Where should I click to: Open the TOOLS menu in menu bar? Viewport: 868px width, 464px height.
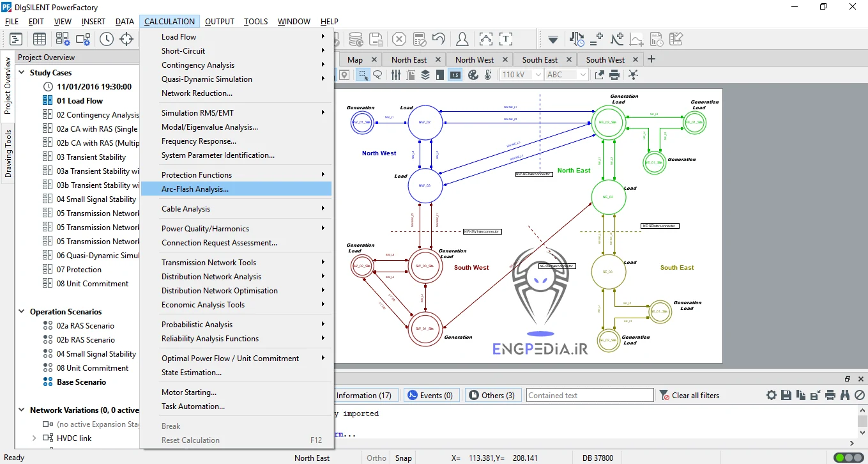(255, 22)
